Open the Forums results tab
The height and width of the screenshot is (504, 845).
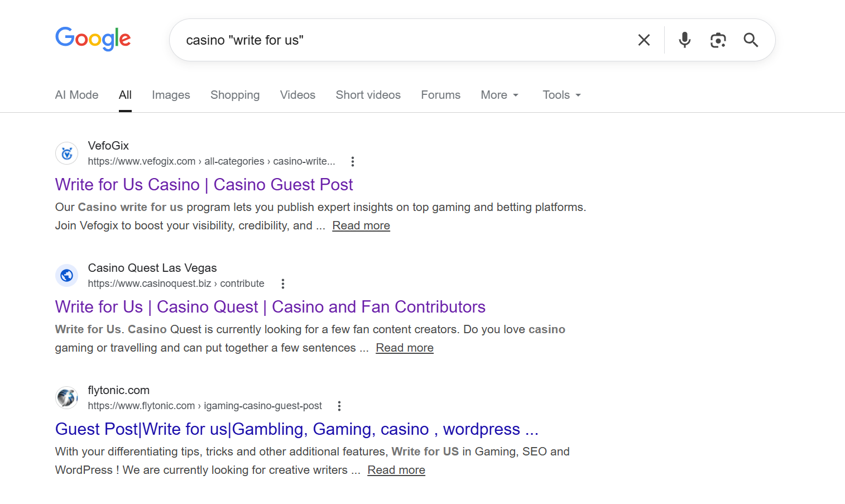click(440, 95)
